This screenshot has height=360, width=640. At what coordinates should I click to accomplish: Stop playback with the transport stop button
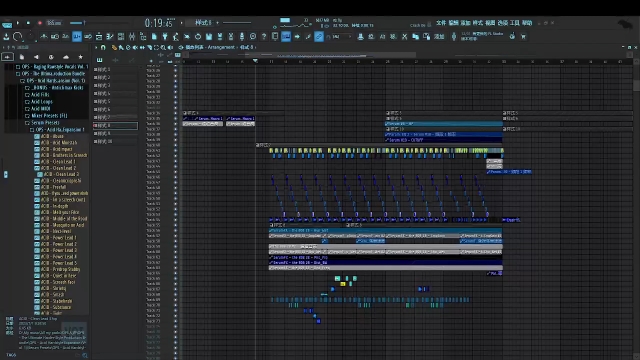[x=28, y=23]
